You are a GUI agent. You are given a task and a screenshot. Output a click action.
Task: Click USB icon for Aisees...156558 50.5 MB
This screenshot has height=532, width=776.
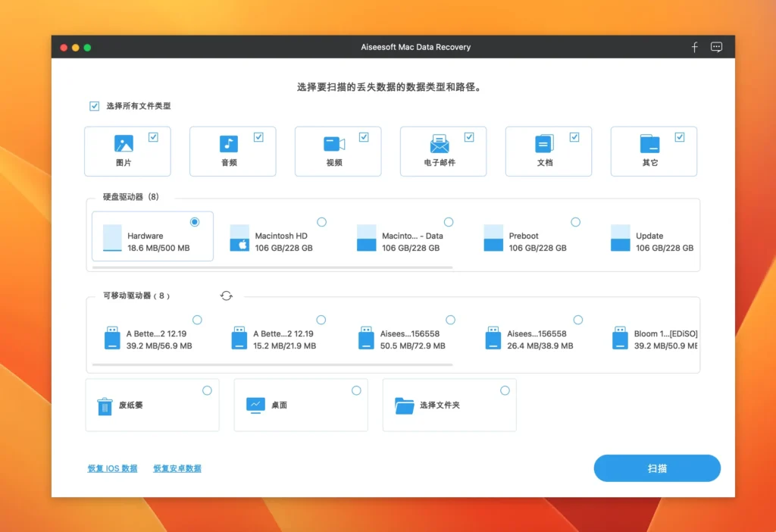click(x=366, y=338)
